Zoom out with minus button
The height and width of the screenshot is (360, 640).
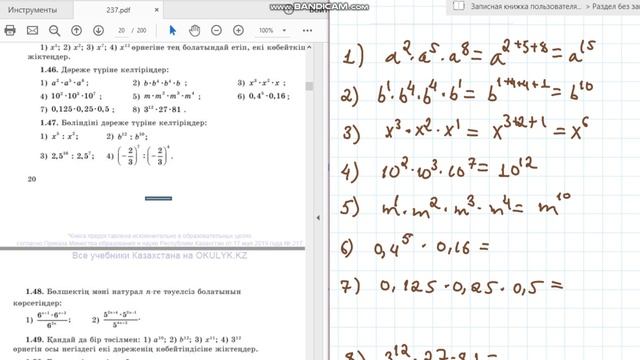[216, 30]
